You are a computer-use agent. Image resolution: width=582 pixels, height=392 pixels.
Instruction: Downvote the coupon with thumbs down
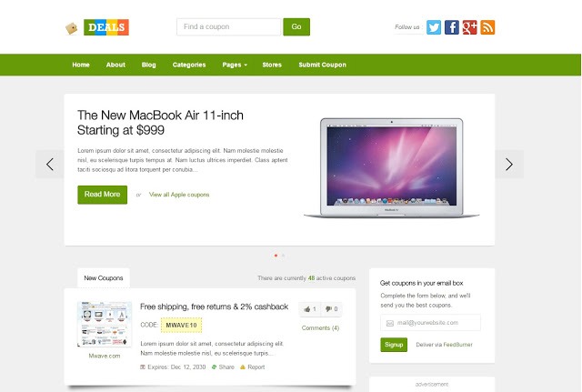click(x=331, y=309)
